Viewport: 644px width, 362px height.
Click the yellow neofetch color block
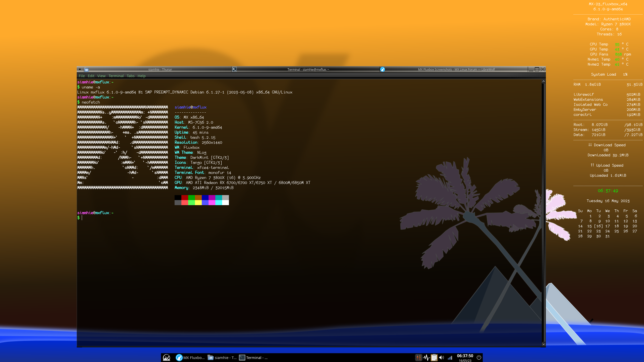click(198, 203)
